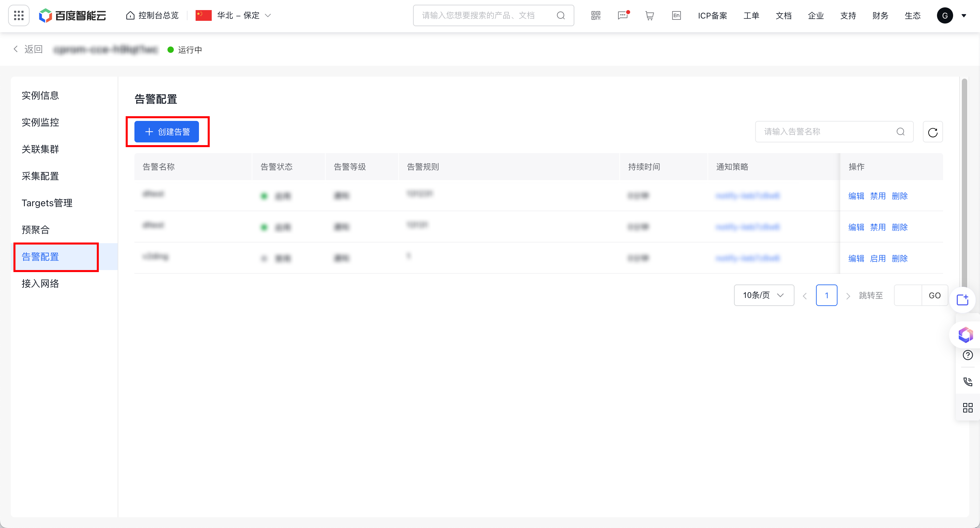Open the floating feedback note icon

[963, 300]
